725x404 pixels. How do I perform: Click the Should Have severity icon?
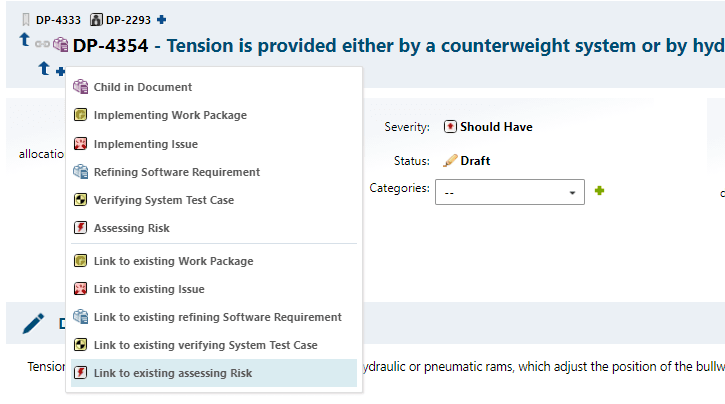(450, 127)
